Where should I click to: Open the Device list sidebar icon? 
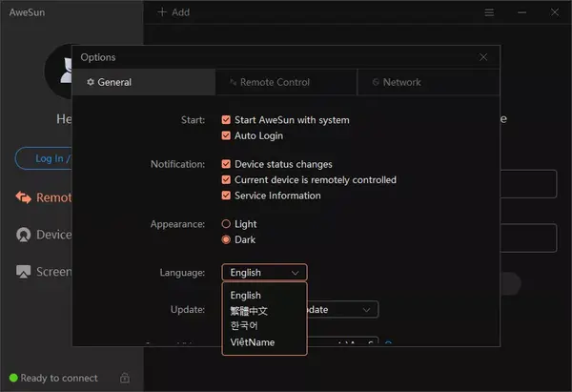click(x=24, y=235)
